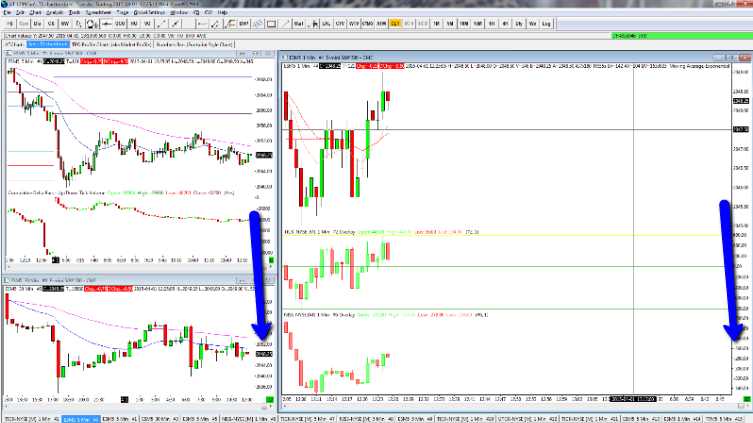Click the green status field in toolbar

coord(681,36)
